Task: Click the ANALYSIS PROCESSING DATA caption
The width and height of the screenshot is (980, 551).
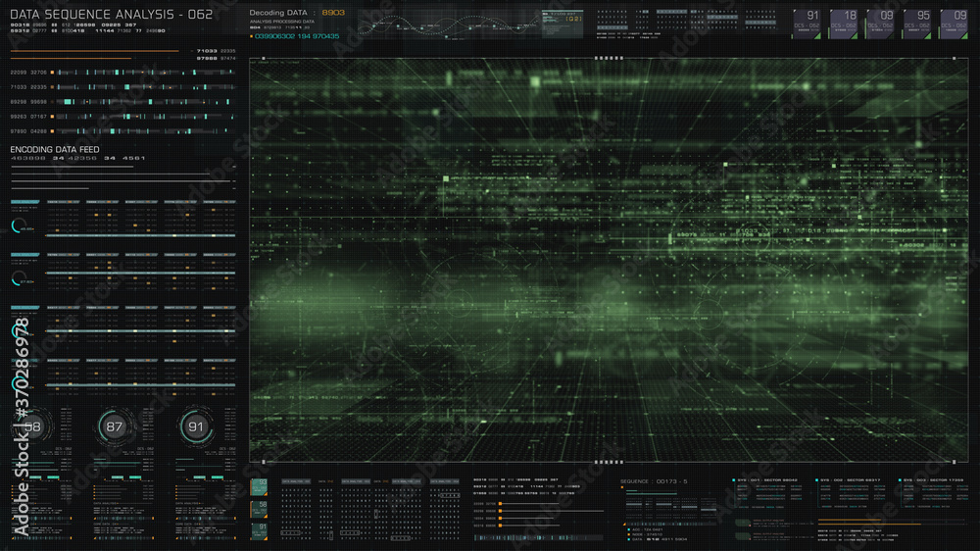Action: [282, 22]
